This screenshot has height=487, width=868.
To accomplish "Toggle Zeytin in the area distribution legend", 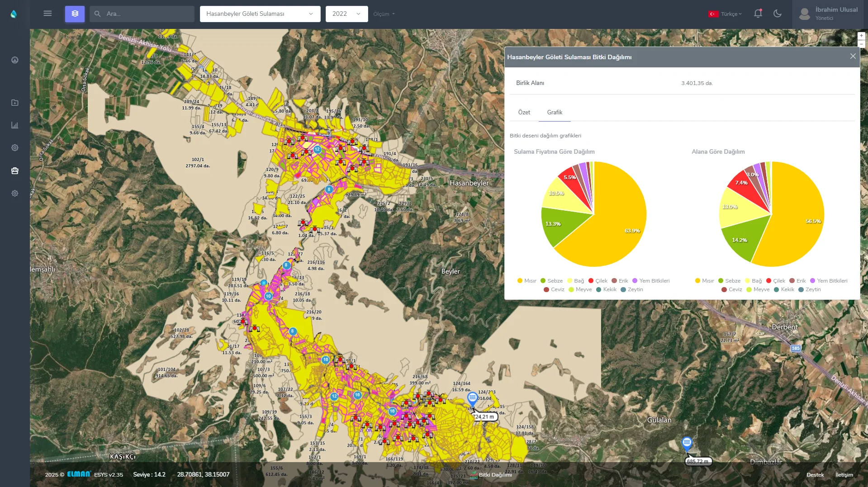I will 810,289.
